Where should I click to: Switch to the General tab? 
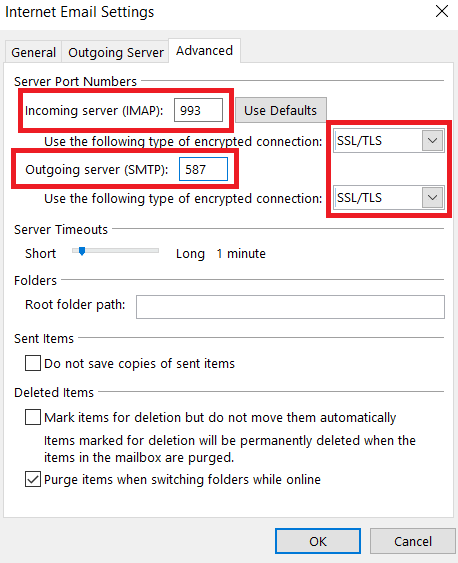33,52
